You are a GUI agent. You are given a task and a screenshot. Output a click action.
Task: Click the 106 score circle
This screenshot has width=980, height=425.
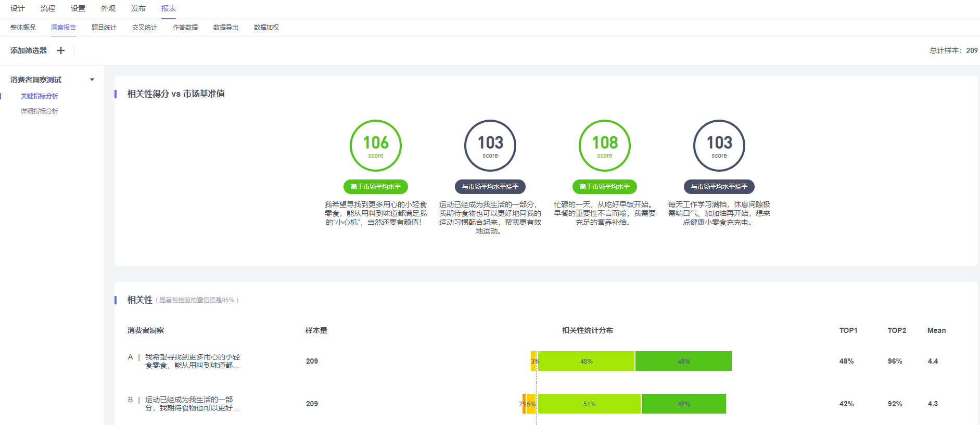tap(375, 146)
